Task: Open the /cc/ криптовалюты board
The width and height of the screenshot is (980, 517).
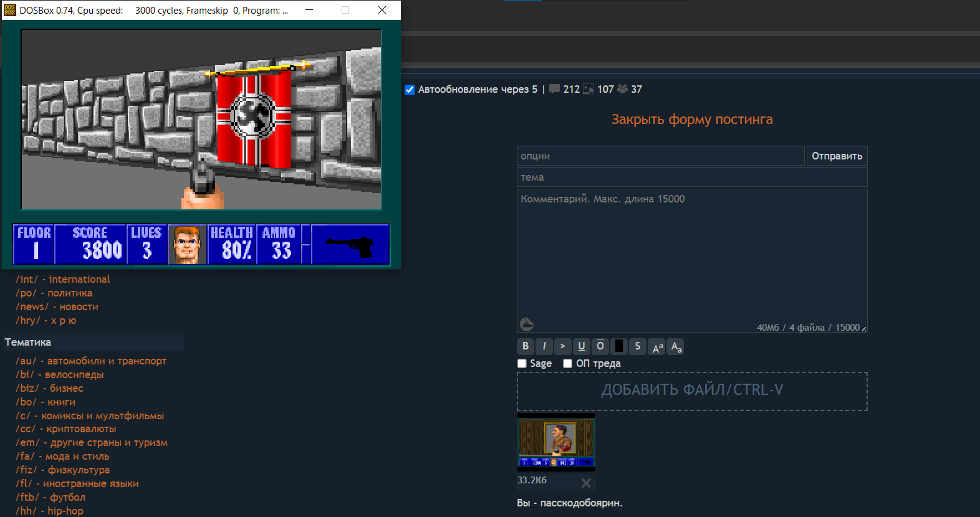Action: tap(66, 429)
